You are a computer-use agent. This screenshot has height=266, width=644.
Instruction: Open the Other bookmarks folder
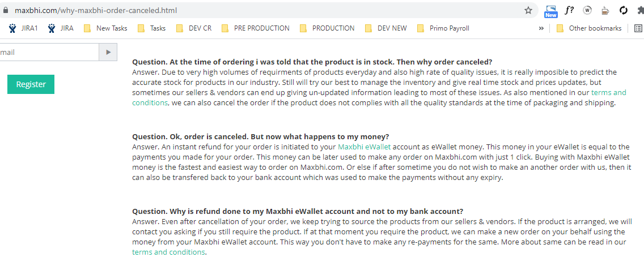click(588, 28)
